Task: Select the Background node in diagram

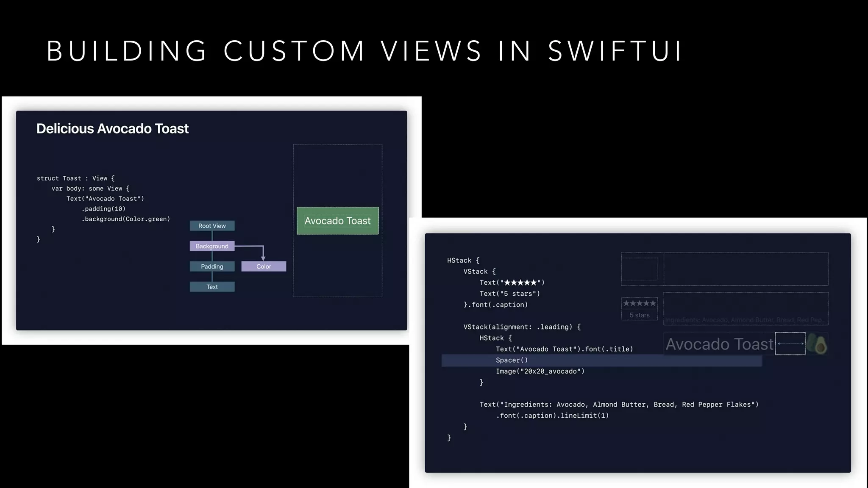Action: 212,246
